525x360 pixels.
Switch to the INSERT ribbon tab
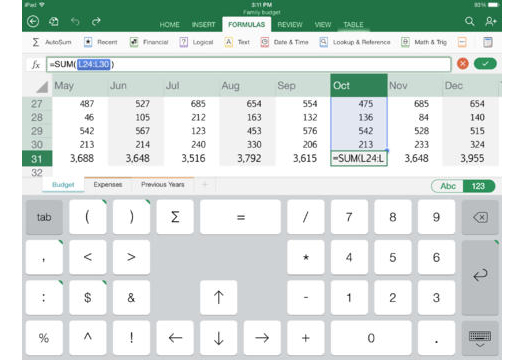pos(203,25)
